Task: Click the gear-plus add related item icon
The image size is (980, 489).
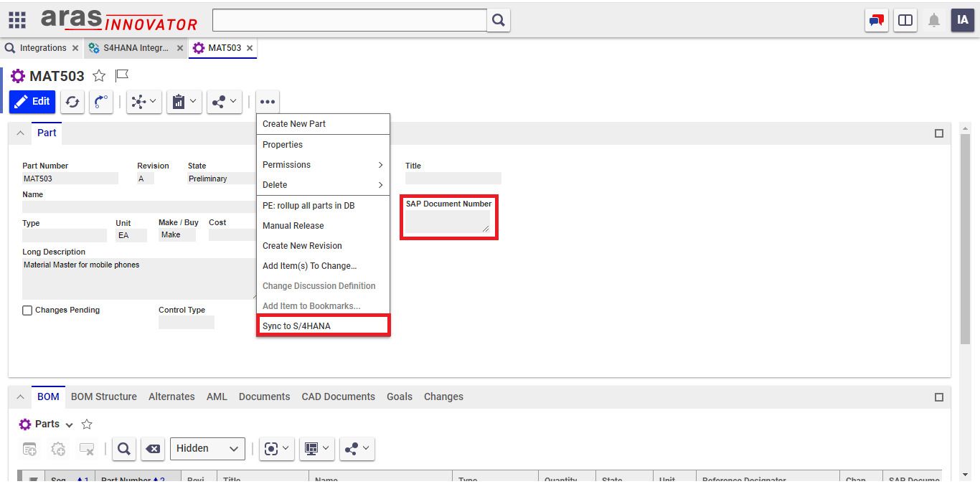Action: tap(58, 449)
